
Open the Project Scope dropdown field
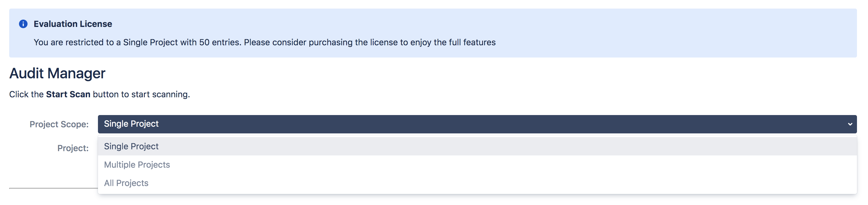pyautogui.click(x=472, y=124)
